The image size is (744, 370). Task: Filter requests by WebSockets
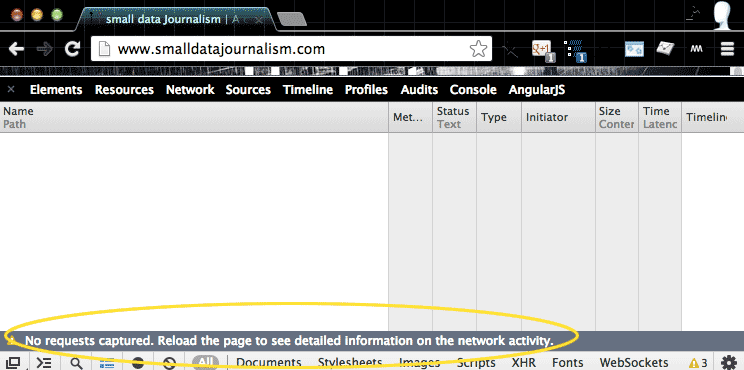tap(634, 363)
